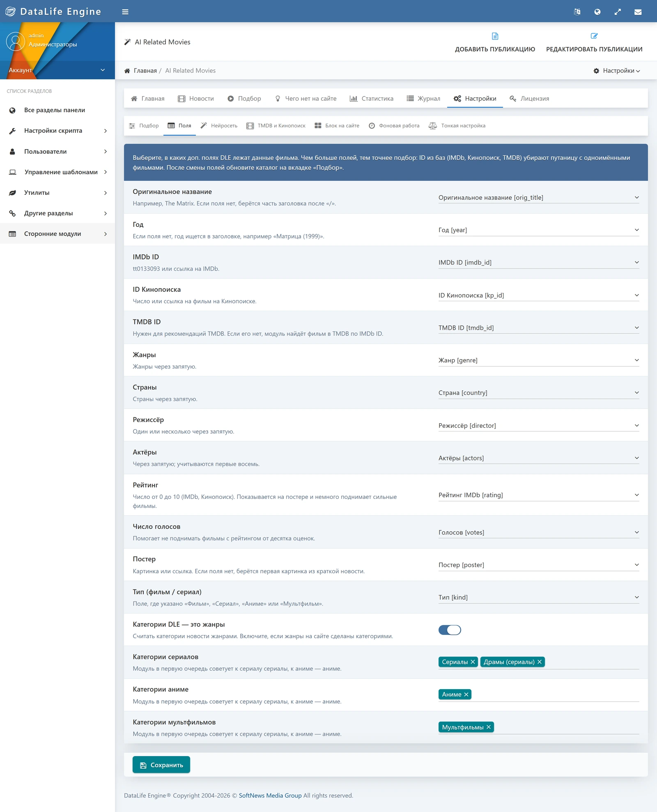Open the Подбор main tab
The image size is (657, 812).
tap(244, 99)
